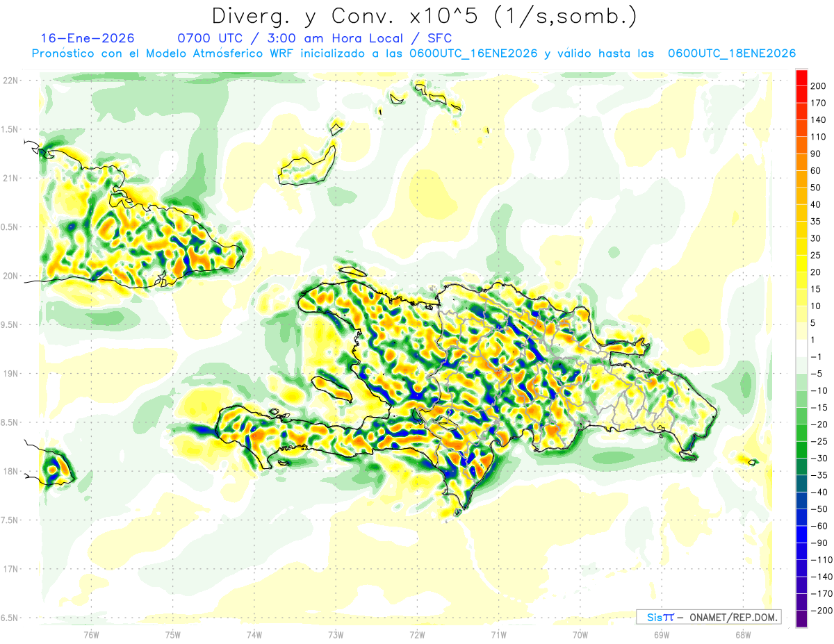Click the SisTT ONAMET/REP.DOM. logo box
The height and width of the screenshot is (644, 834).
point(708,617)
